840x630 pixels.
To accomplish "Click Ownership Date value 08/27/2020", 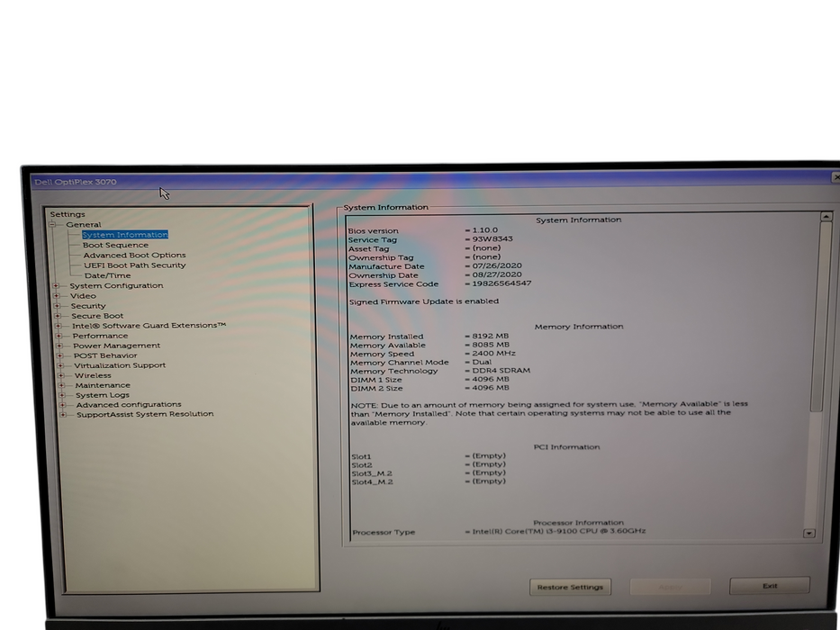I will pyautogui.click(x=497, y=274).
